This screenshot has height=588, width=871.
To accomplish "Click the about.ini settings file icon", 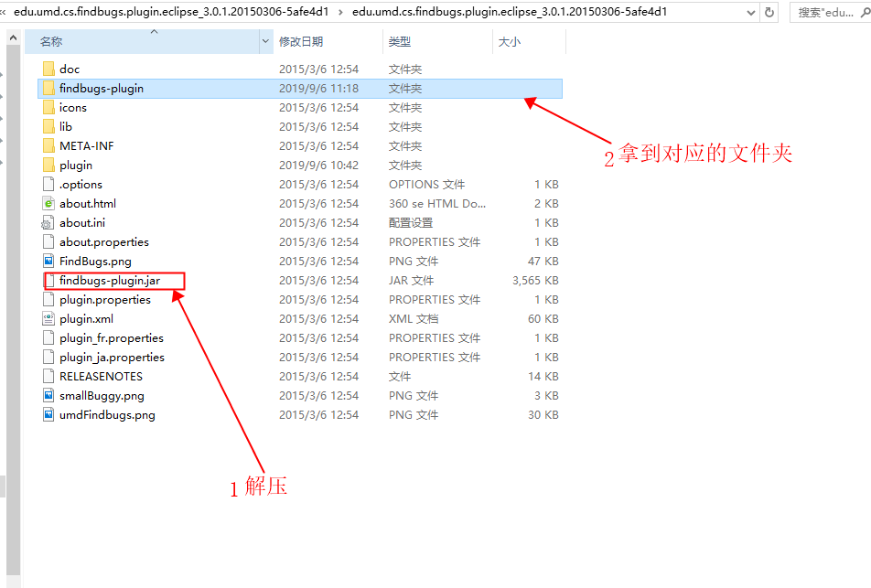I will (48, 222).
